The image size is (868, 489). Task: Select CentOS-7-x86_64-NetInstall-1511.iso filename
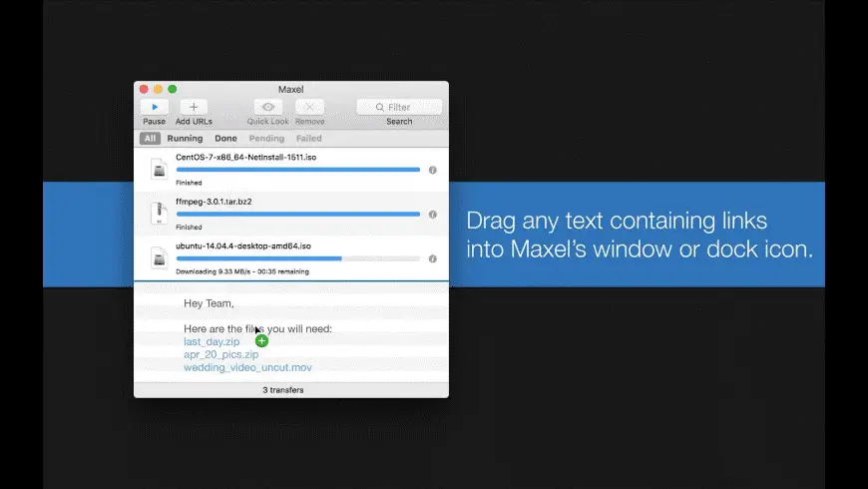coord(245,158)
